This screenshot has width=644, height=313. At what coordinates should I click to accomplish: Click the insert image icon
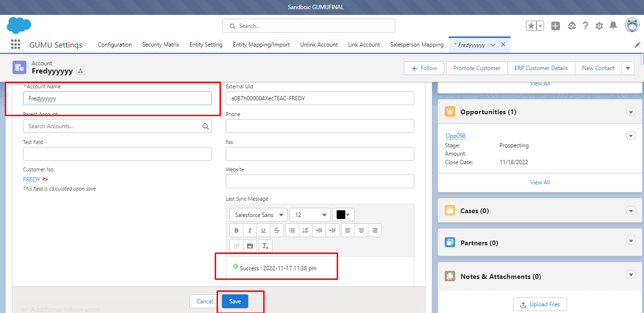[x=250, y=246]
